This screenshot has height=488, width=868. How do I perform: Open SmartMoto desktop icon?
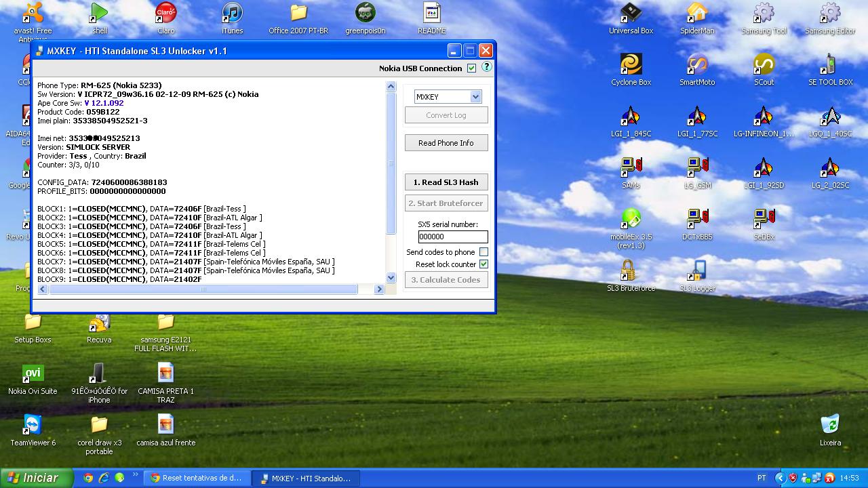[x=697, y=70]
